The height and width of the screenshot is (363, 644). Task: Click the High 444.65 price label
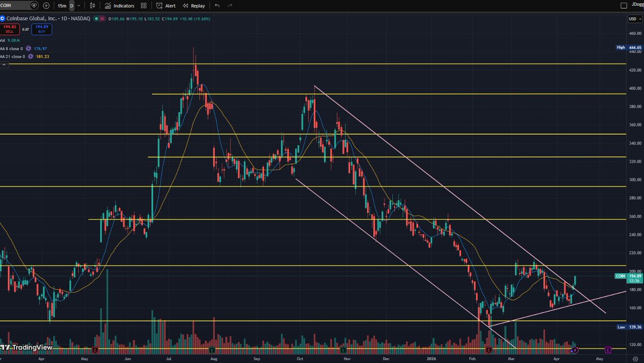(x=629, y=48)
